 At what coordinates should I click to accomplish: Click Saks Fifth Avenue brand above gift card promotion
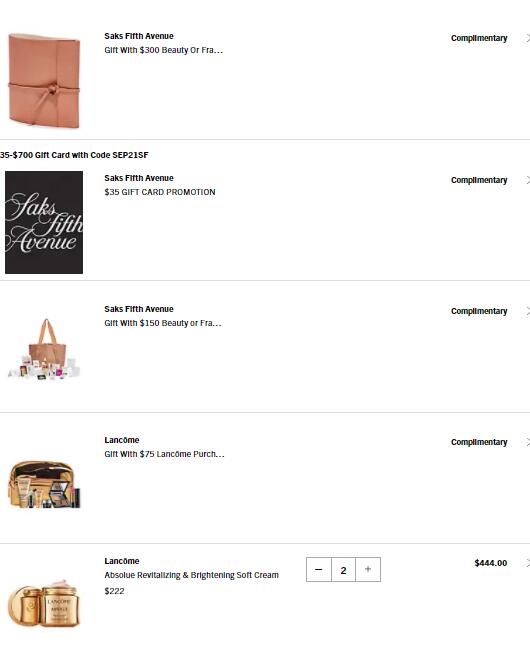(x=139, y=178)
